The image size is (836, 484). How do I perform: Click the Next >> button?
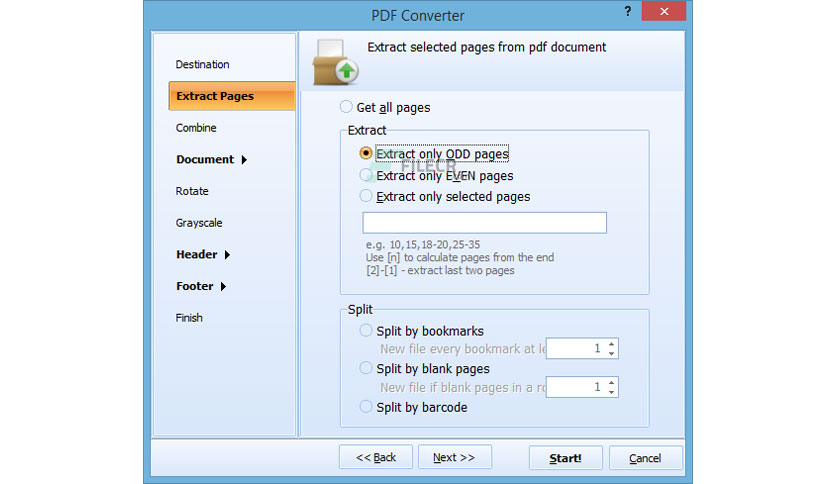coord(454,457)
